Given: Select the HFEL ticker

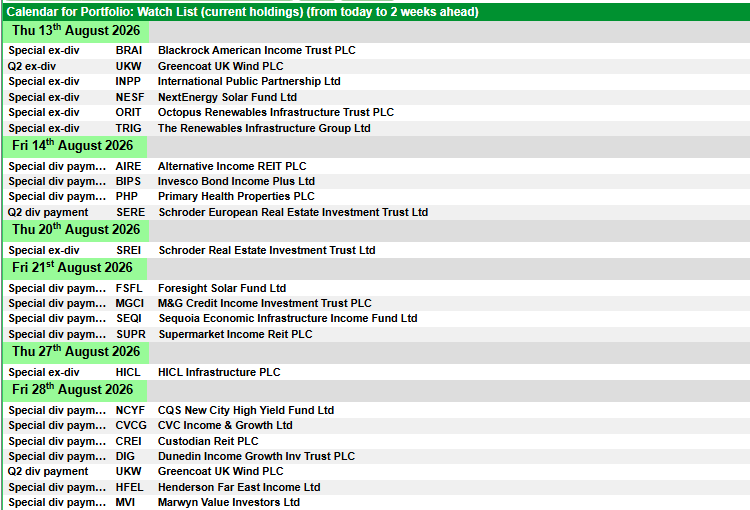Looking at the screenshot, I should [129, 488].
